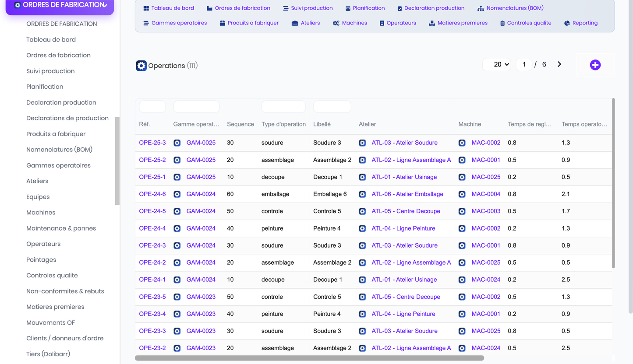The height and width of the screenshot is (364, 633).
Task: Click the Type d'operation filter field
Action: [283, 106]
